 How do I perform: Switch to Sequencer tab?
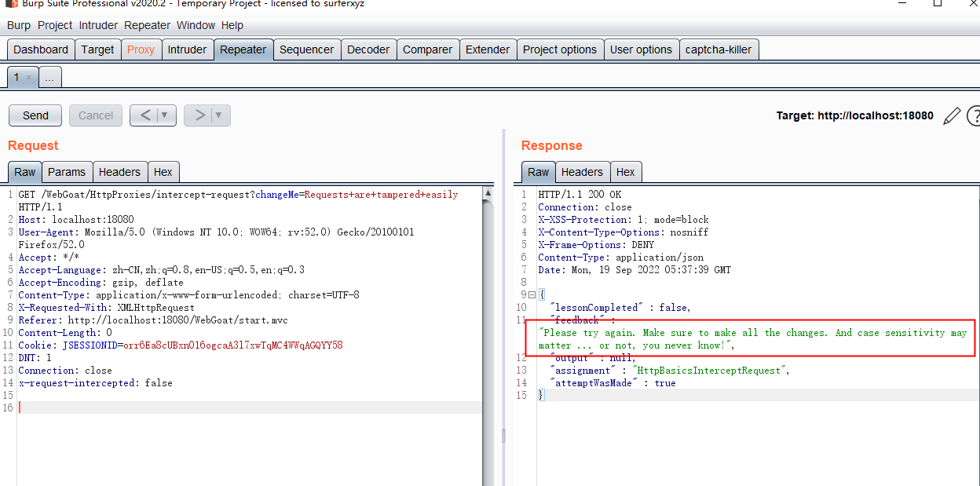click(306, 49)
